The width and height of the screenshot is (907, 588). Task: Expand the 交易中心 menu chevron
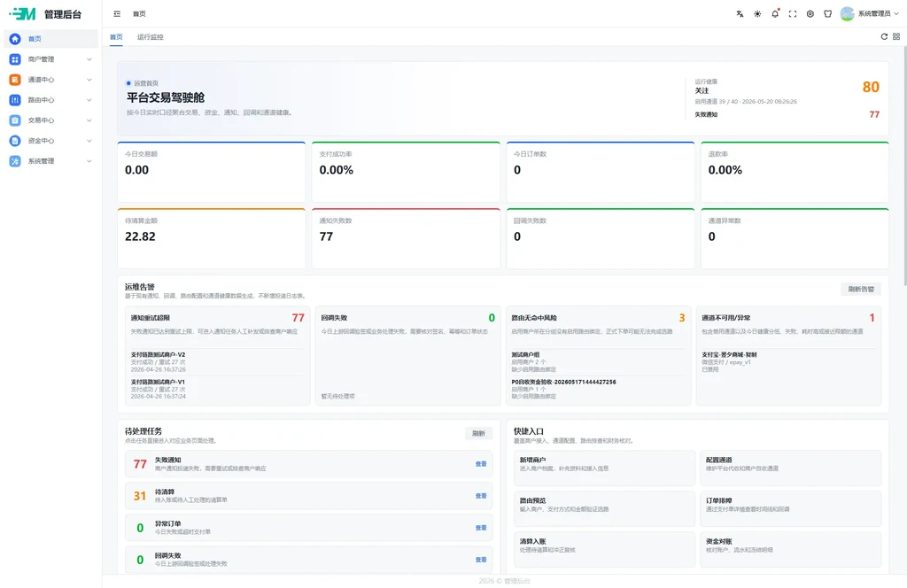[89, 120]
